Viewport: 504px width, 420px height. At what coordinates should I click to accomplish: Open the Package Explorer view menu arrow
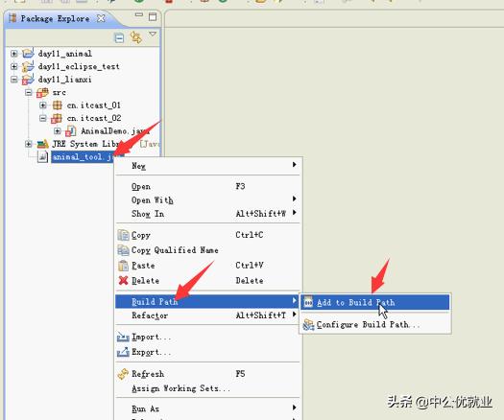click(153, 34)
